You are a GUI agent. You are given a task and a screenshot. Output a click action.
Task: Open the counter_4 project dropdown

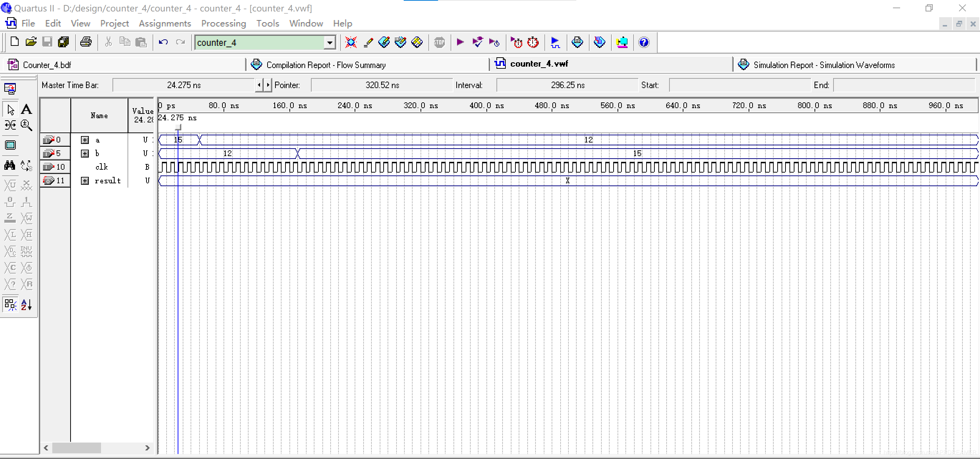[x=330, y=43]
